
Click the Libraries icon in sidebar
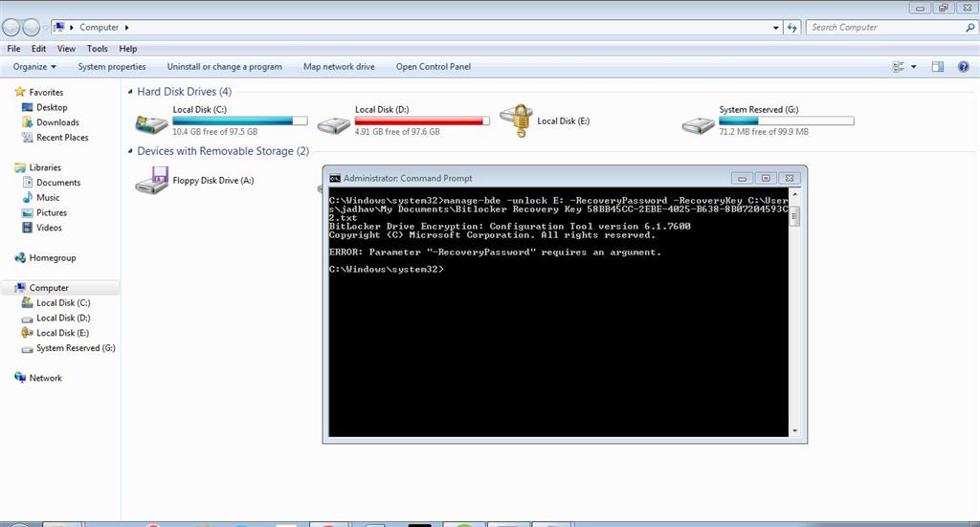(x=20, y=167)
